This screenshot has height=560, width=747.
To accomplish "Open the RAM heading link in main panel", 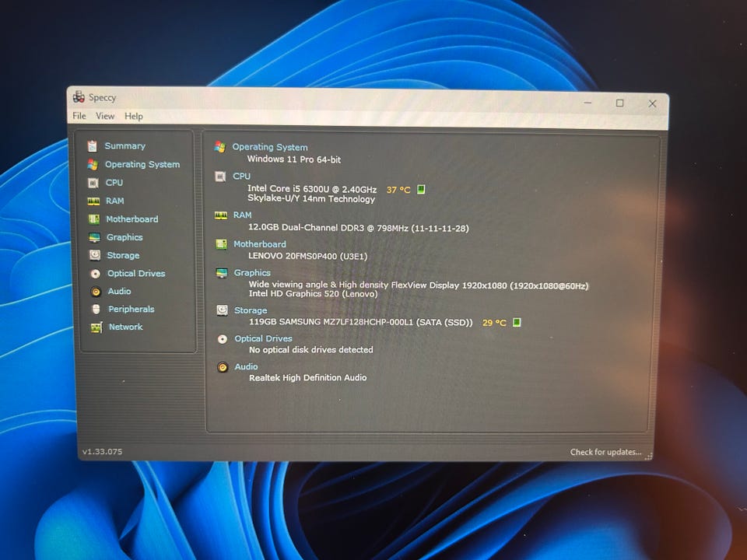I will (x=242, y=215).
